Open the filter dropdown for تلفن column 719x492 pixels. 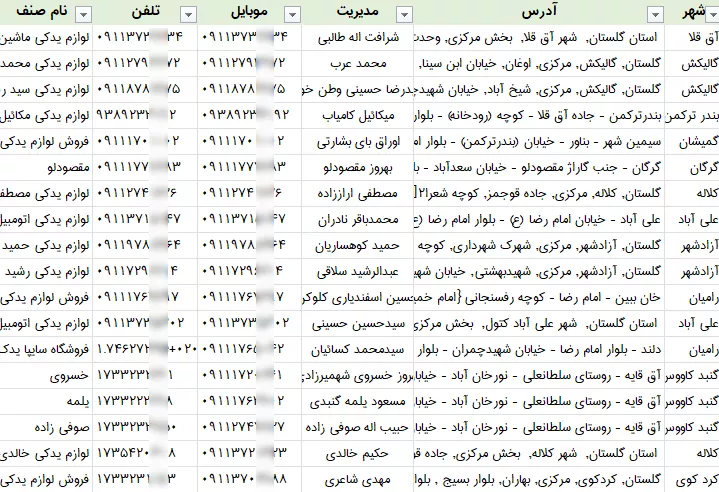pyautogui.click(x=188, y=15)
